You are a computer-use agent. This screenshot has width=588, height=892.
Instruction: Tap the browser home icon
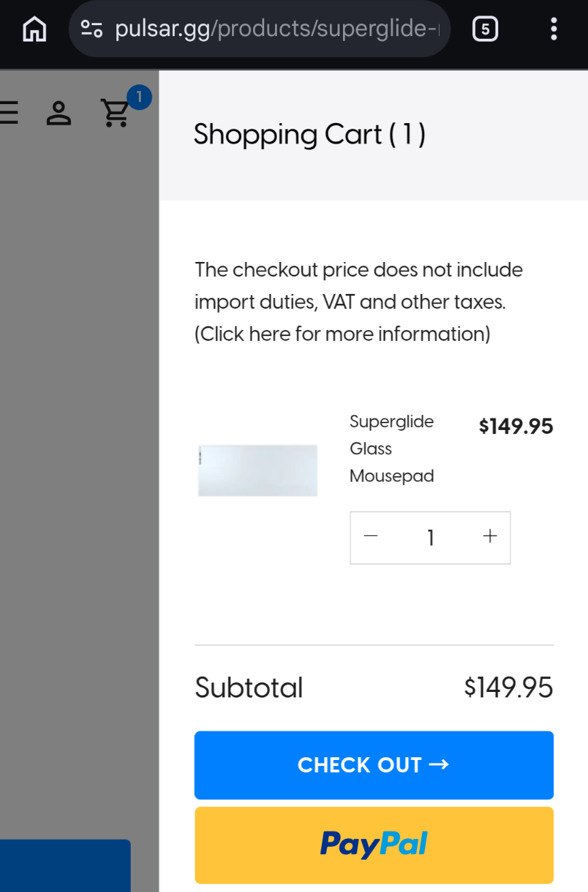[x=35, y=29]
